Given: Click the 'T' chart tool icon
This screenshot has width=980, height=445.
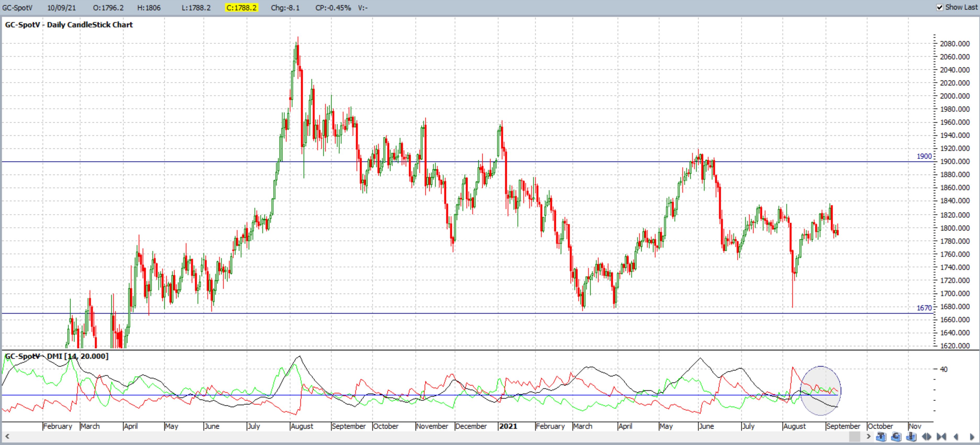Looking at the screenshot, I should pos(881,437).
